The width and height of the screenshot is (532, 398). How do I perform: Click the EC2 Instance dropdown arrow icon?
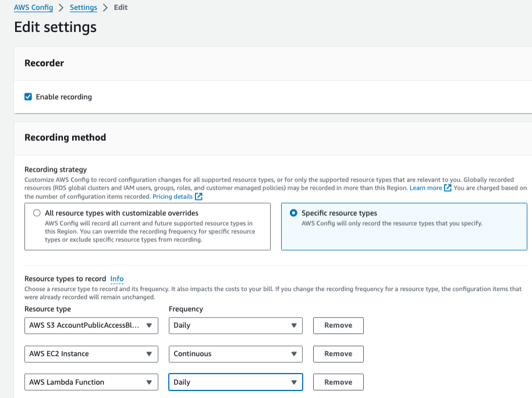[150, 354]
